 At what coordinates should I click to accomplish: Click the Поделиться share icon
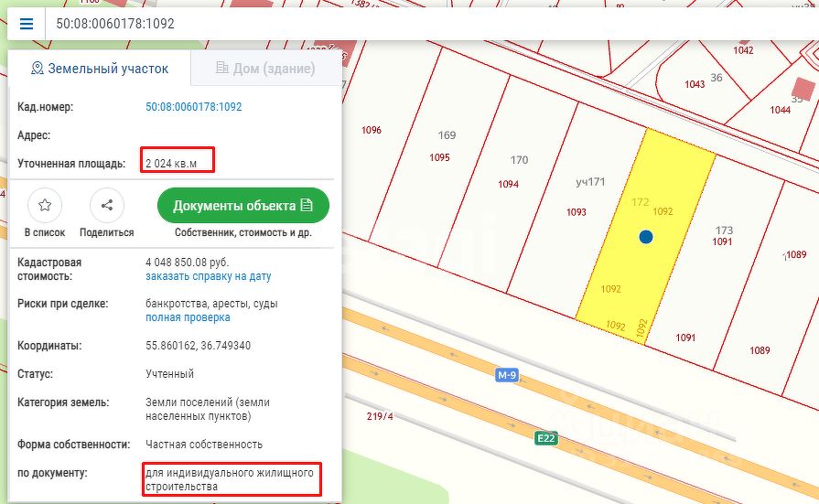click(x=106, y=205)
